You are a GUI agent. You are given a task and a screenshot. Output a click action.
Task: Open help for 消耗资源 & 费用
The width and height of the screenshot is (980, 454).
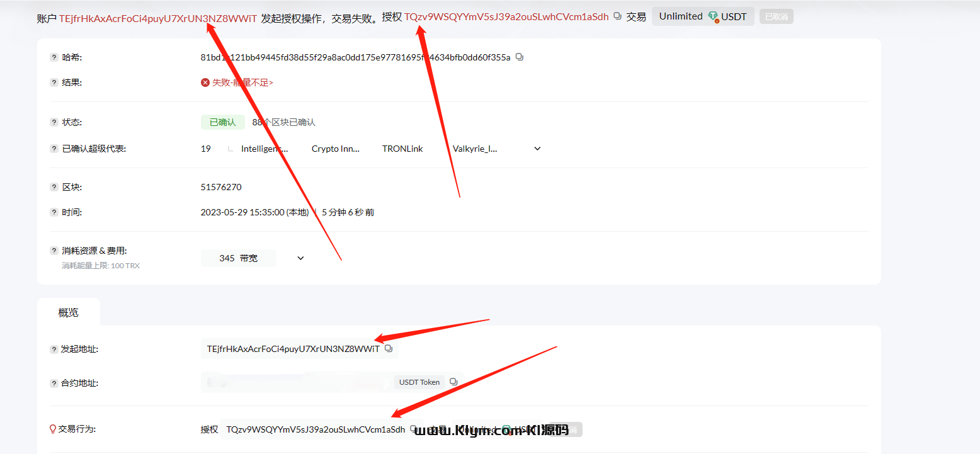(x=54, y=251)
